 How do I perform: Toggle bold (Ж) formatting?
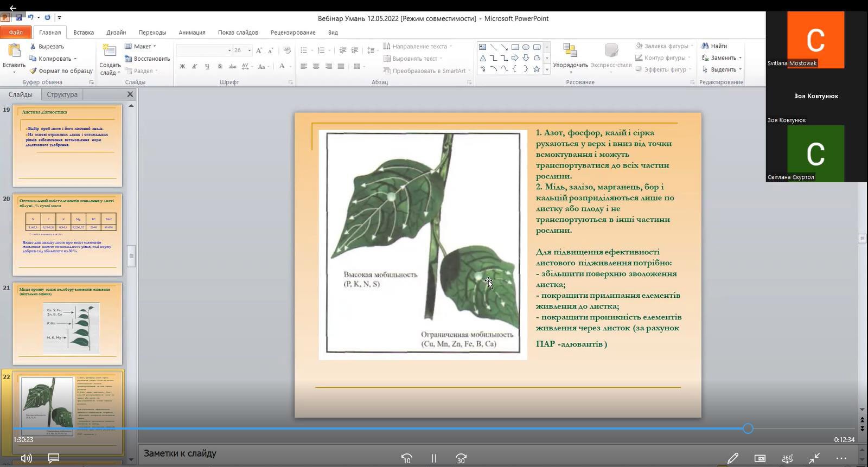coord(182,66)
